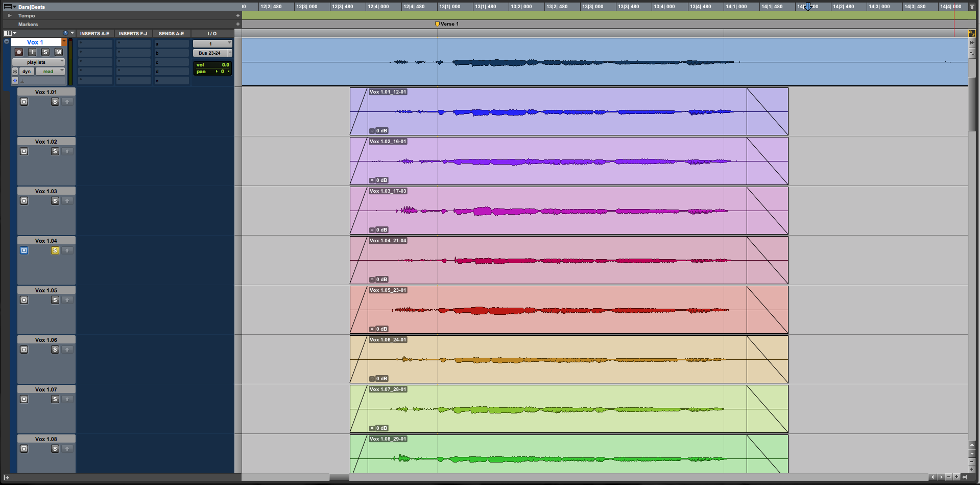Click the SENDS A-E column header
This screenshot has width=980, height=485.
coord(171,34)
